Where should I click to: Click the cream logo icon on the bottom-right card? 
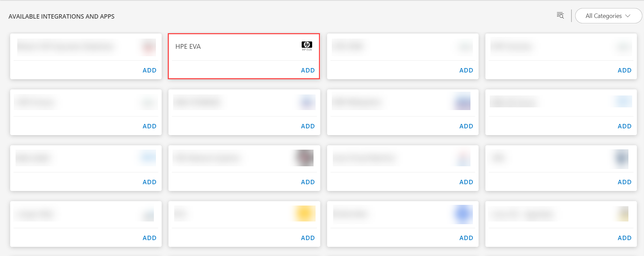(x=620, y=214)
